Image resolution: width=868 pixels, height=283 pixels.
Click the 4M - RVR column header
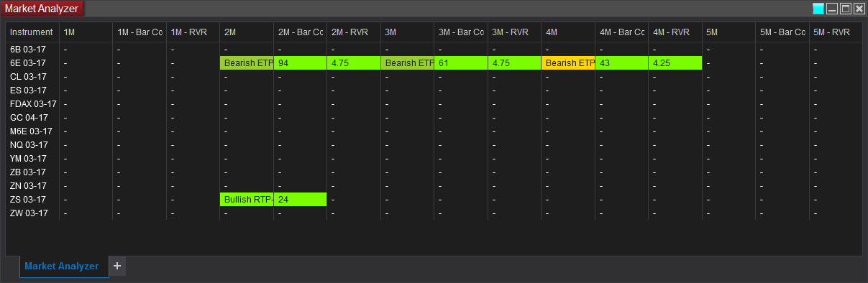[675, 32]
